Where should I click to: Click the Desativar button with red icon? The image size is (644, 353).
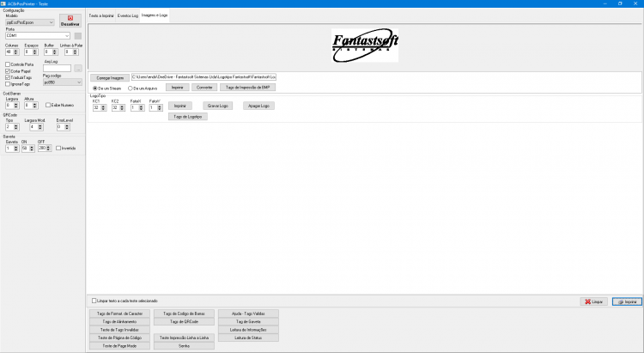(x=70, y=21)
